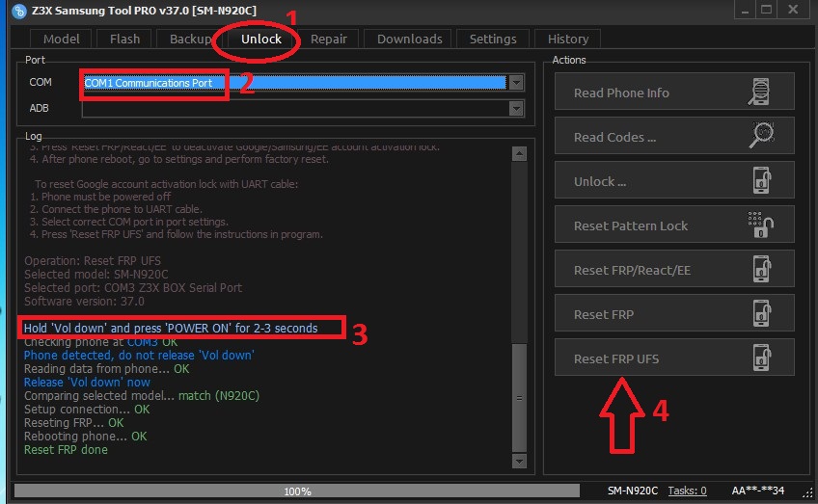Click the 100% progress bar
Screen dimensions: 818x504
297,491
